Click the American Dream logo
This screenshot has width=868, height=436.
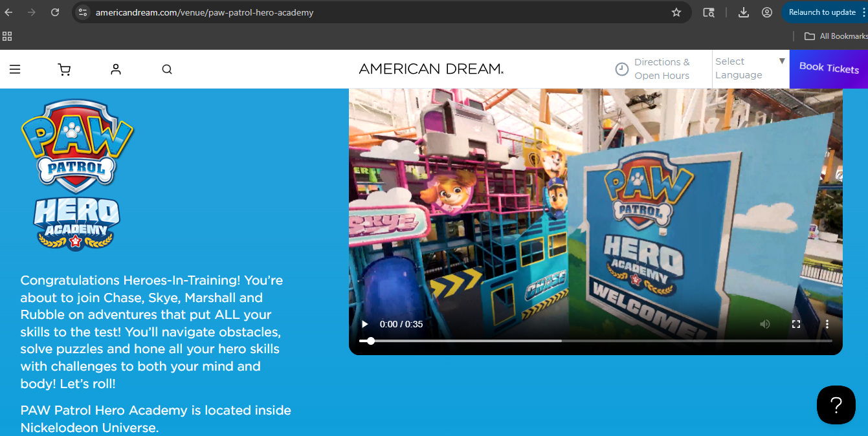pyautogui.click(x=431, y=69)
